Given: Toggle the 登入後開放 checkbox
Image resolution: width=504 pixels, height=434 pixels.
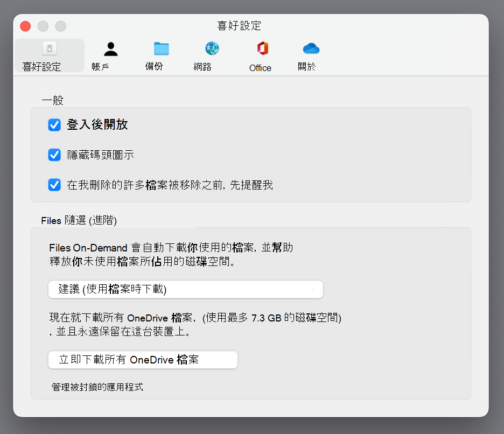Looking at the screenshot, I should pos(54,125).
